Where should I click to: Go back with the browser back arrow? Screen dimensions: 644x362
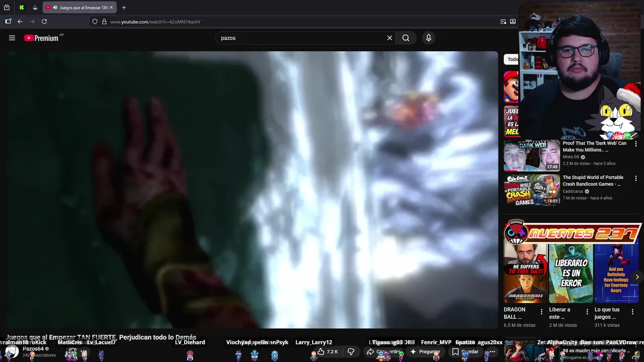[x=20, y=22]
